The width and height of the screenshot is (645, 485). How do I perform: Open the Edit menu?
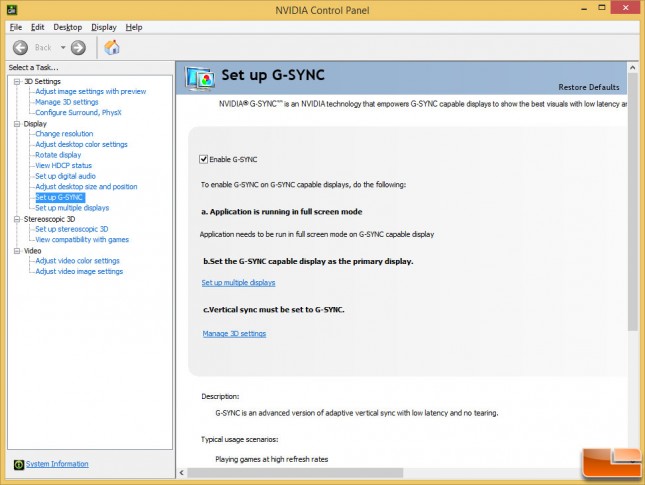(x=37, y=27)
